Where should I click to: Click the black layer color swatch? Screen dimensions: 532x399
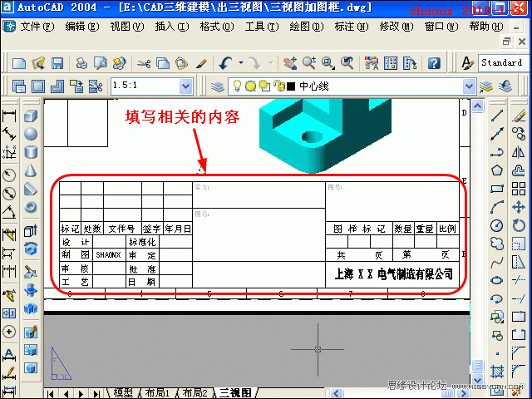[291, 86]
